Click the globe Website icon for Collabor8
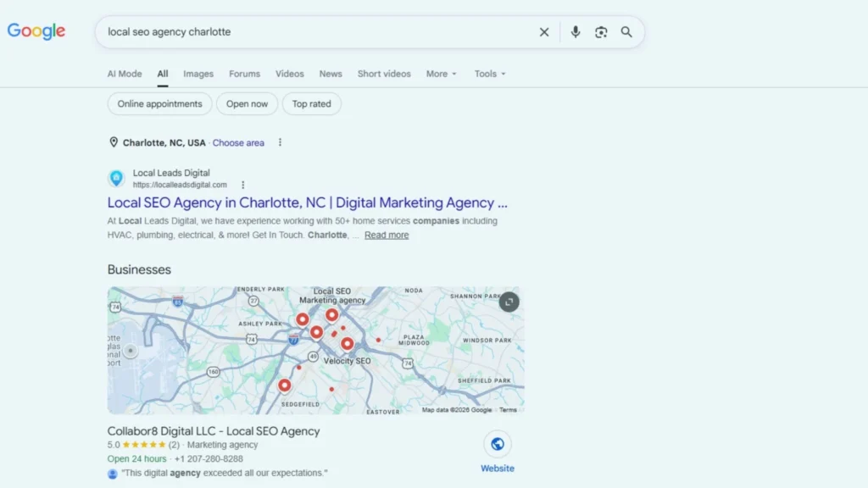Image resolution: width=868 pixels, height=488 pixels. coord(497,444)
